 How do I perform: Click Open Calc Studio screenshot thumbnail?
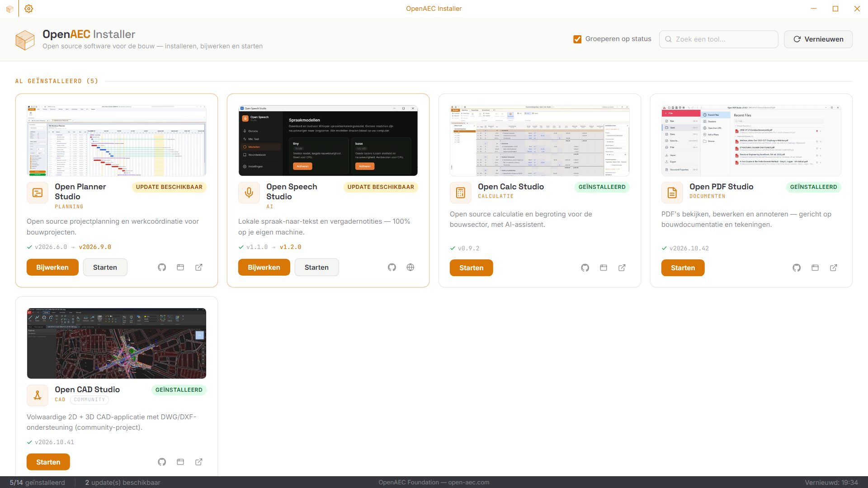pos(540,141)
